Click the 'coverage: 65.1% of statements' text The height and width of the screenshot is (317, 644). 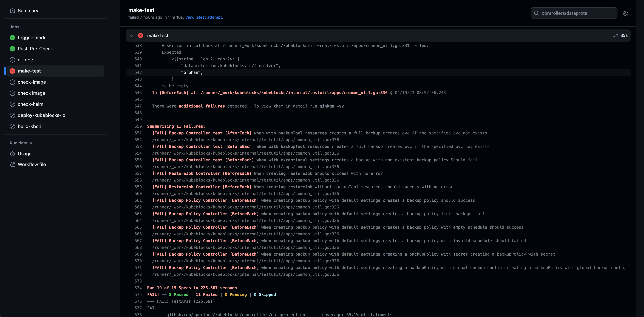357,314
